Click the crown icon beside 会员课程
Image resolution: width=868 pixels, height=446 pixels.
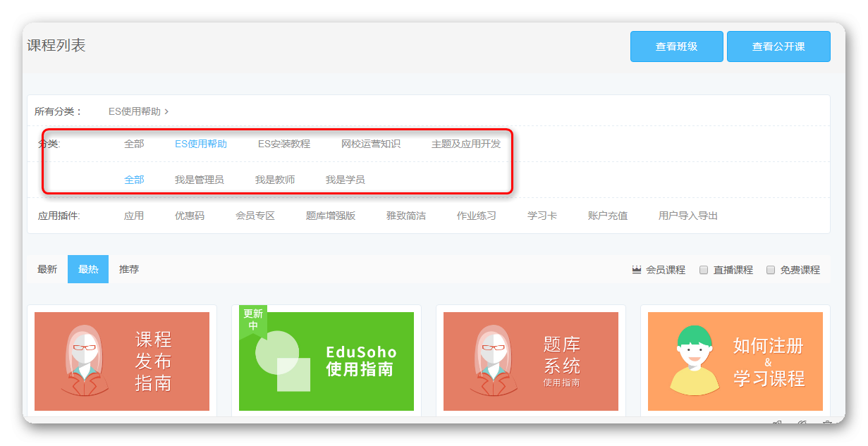[x=637, y=270]
